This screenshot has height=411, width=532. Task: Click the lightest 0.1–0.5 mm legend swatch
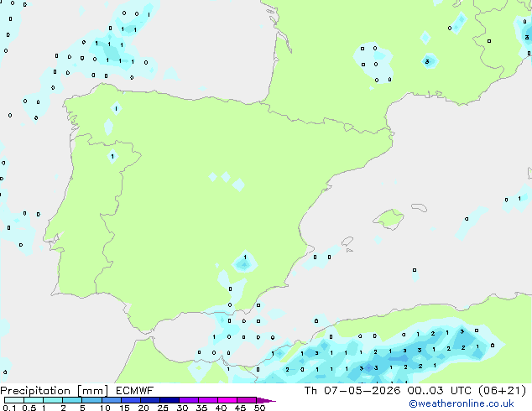click(14, 400)
